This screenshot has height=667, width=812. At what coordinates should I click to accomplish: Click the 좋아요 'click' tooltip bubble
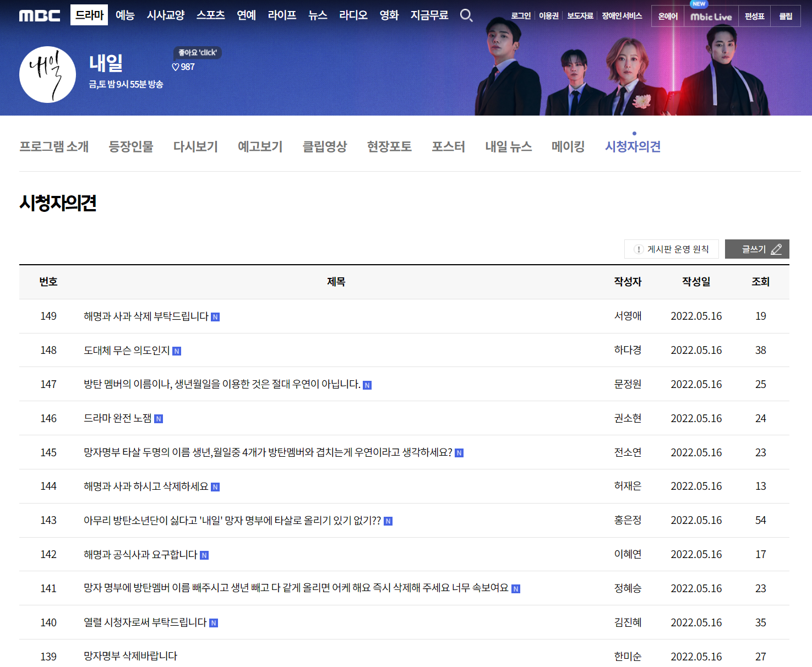pyautogui.click(x=198, y=53)
